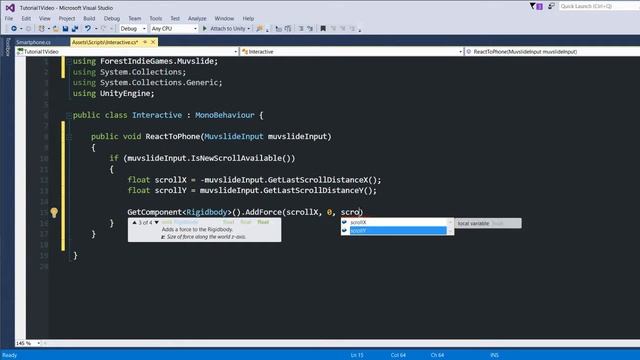Click the IntelliSense list scrollbar
This screenshot has width=640, height=360.
(x=451, y=227)
